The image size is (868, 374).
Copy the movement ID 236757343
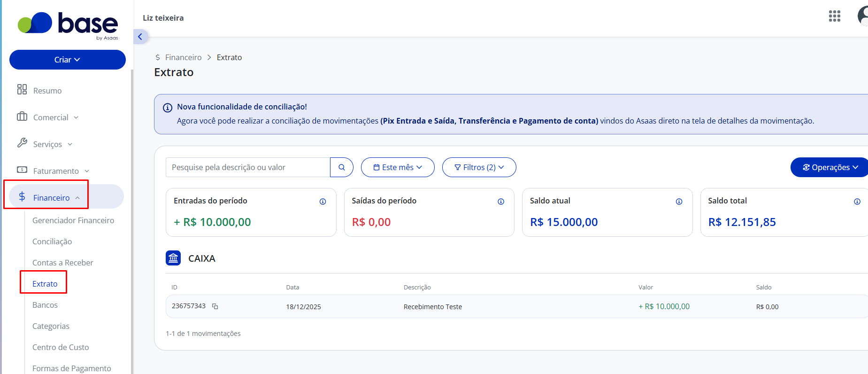point(215,306)
